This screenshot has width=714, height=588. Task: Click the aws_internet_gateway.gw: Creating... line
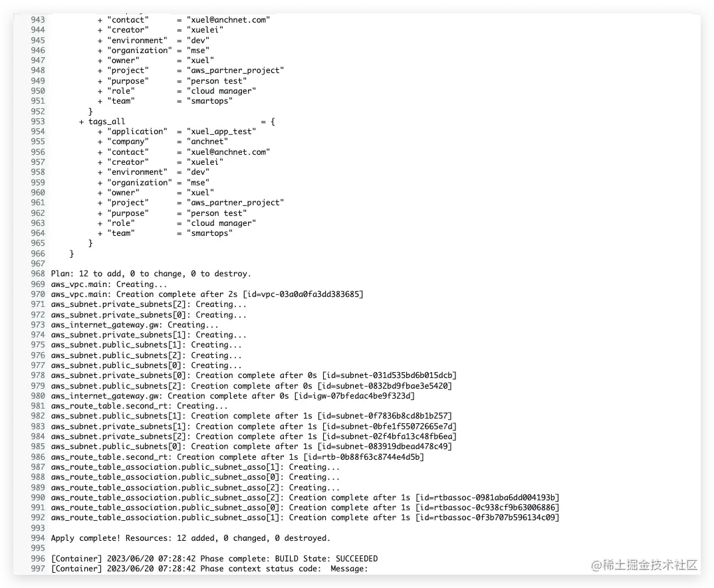134,324
